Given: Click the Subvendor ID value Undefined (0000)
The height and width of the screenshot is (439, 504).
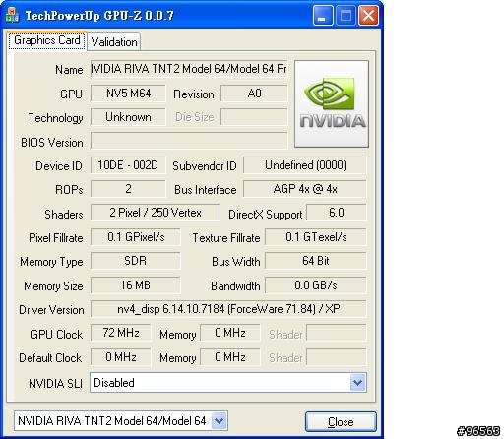Looking at the screenshot, I should click(305, 165).
